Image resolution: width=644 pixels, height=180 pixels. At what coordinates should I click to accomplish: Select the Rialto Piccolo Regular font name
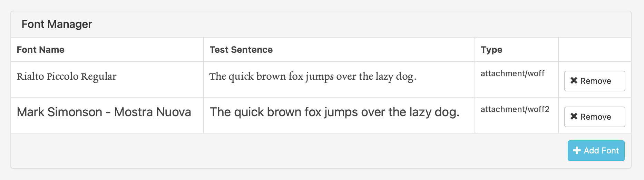[x=67, y=76]
